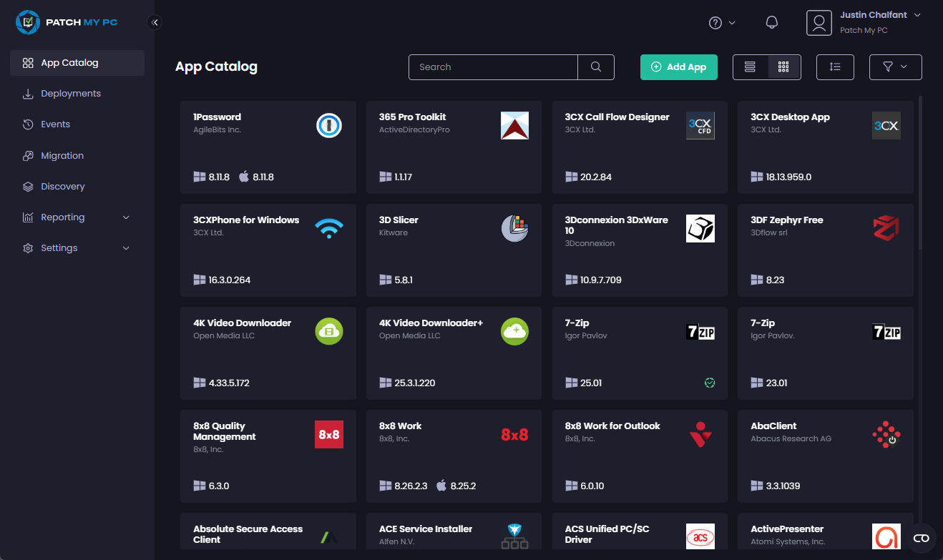Click the notifications bell icon

[x=771, y=22]
